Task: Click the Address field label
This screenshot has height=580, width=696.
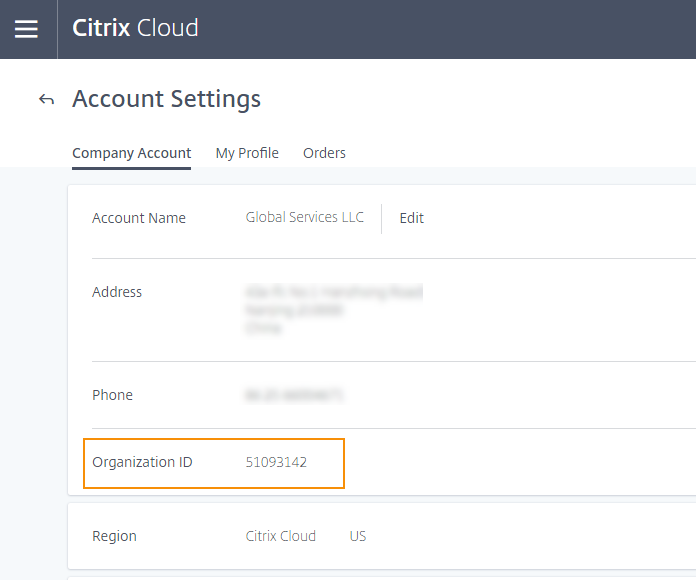Action: tap(117, 292)
